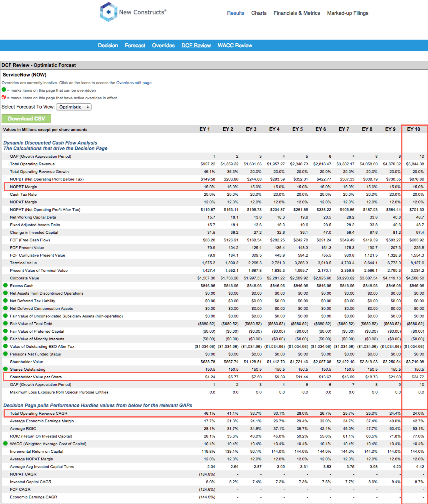The image size is (428, 504).
Task: Click override icon beside WACC row
Action: tap(6, 444)
